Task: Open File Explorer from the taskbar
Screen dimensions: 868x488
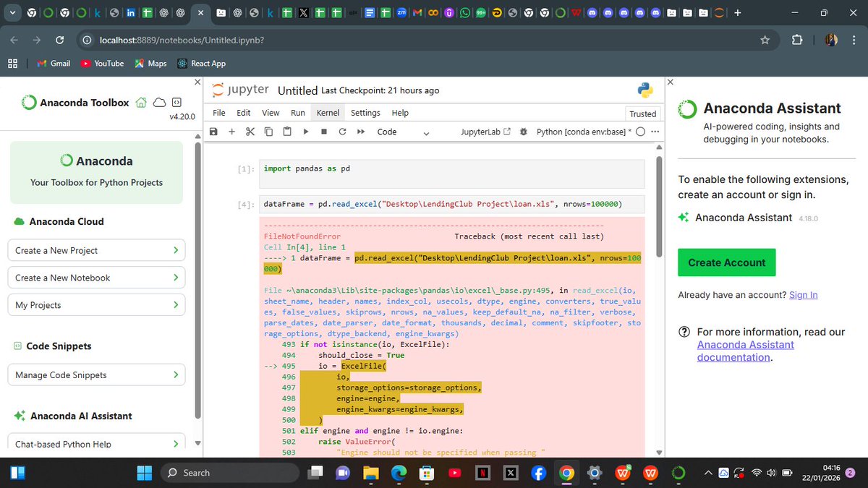Action: (370, 473)
